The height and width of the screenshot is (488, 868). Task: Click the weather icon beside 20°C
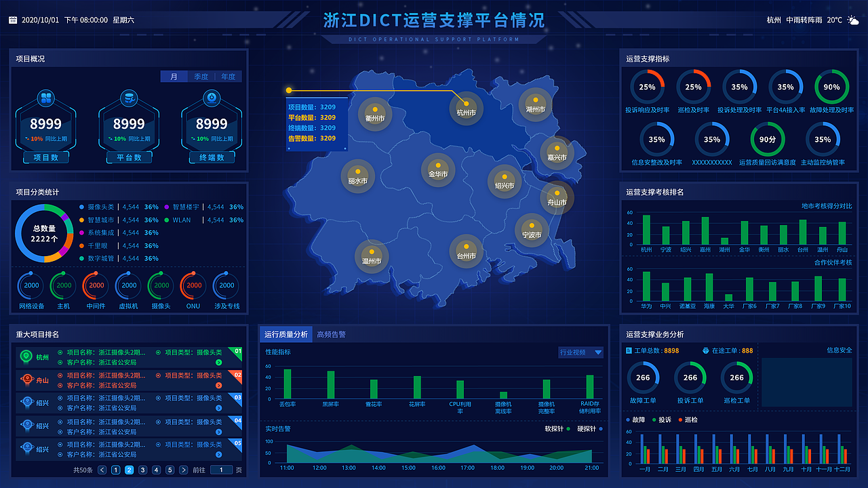852,20
